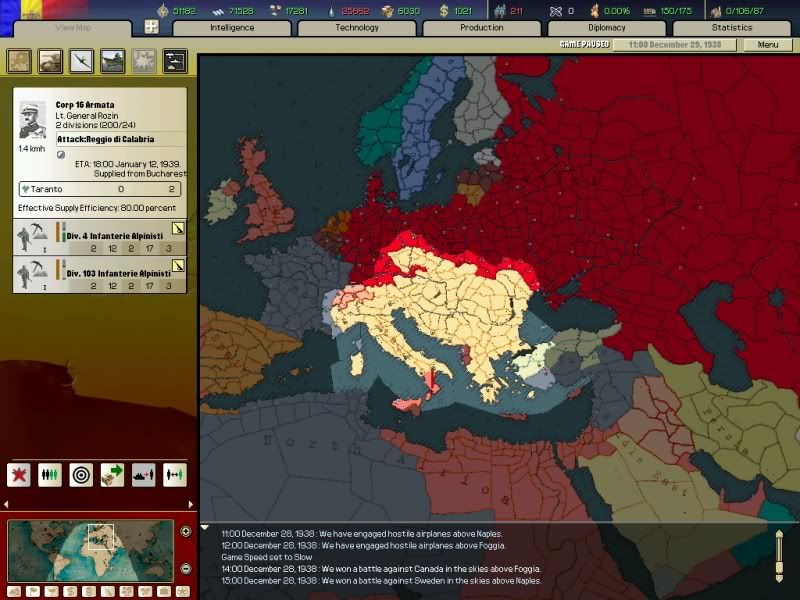Viewport: 800px width, 600px height.
Task: Click the Attack: Reggio di Calabria order
Action: (120, 139)
